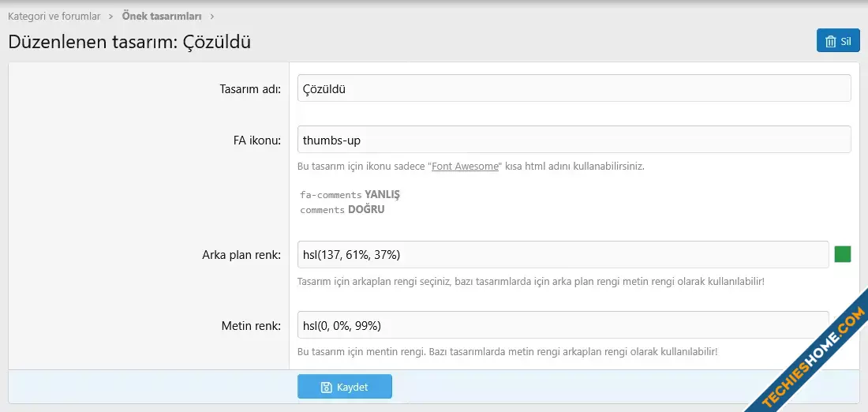
Task: Click the "Metin renk:" label
Action: pos(251,326)
